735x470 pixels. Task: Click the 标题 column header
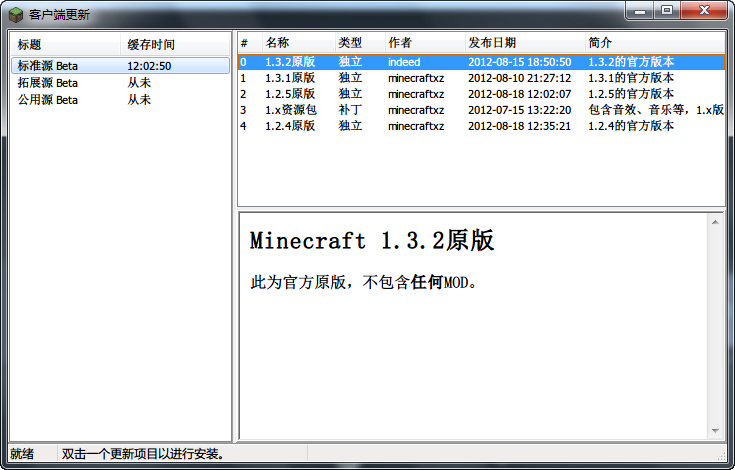pos(65,45)
